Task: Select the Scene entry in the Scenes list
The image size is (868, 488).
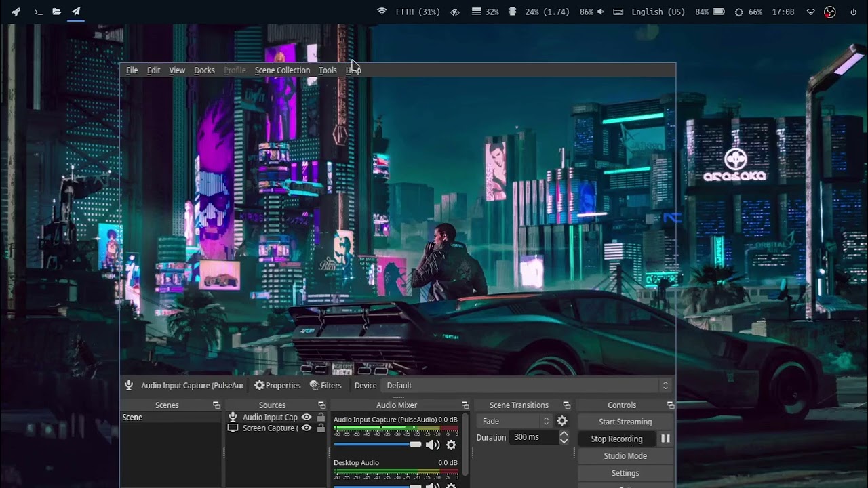Action: tap(132, 418)
